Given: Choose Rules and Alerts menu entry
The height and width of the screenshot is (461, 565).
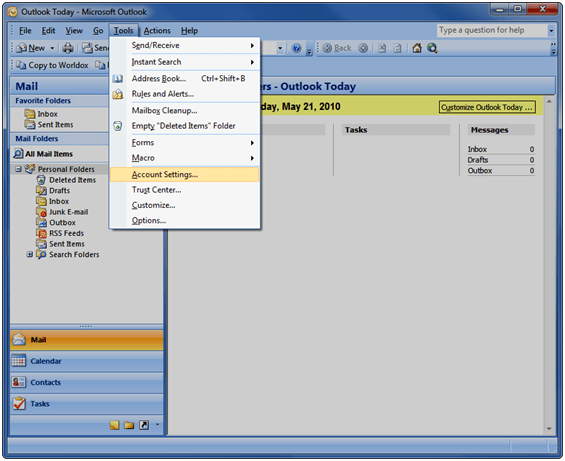Looking at the screenshot, I should [184, 94].
